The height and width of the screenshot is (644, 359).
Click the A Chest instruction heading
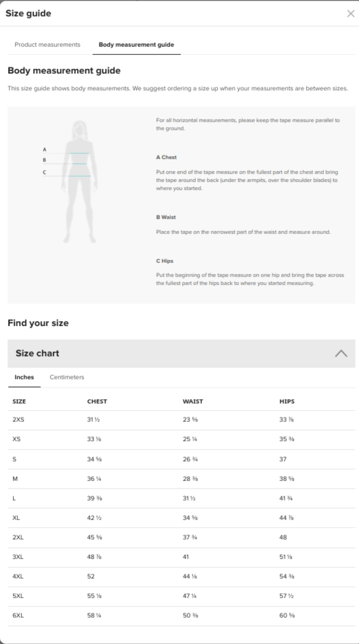[x=166, y=158]
